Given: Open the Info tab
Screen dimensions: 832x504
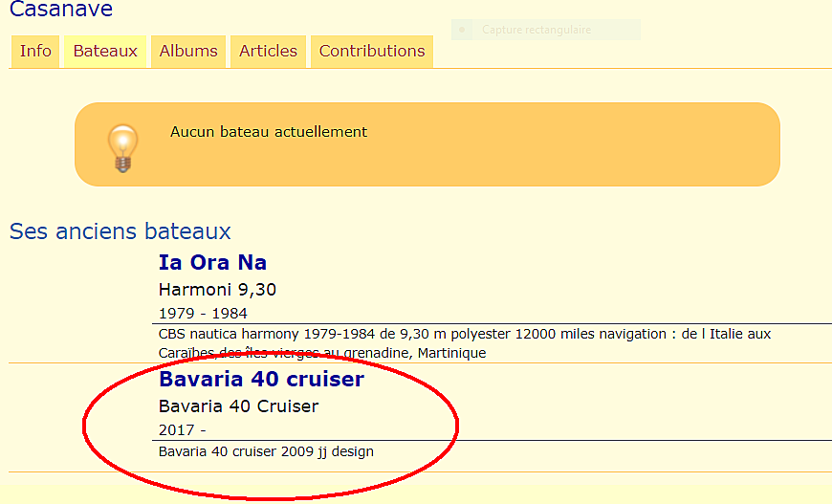Looking at the screenshot, I should point(35,52).
